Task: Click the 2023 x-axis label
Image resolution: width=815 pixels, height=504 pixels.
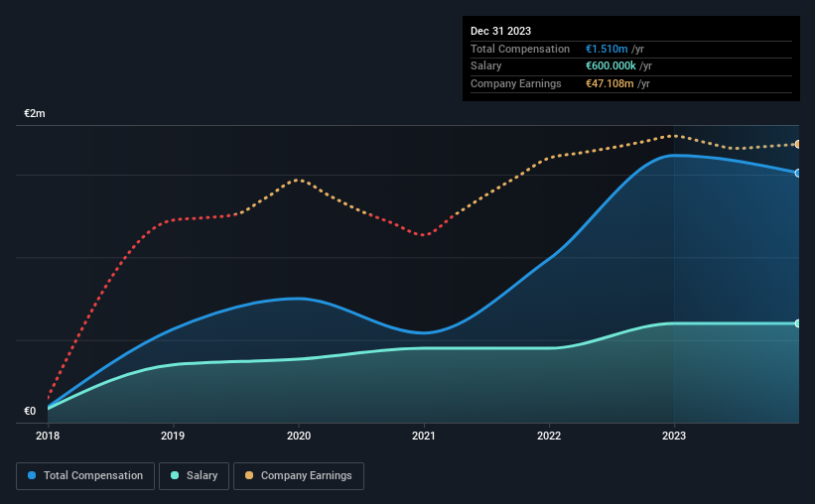Action: click(x=674, y=436)
